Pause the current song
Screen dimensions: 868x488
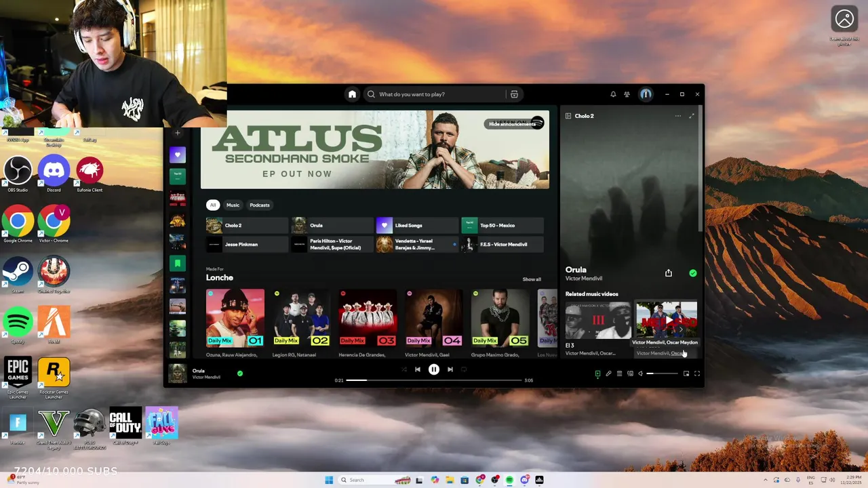pos(434,369)
